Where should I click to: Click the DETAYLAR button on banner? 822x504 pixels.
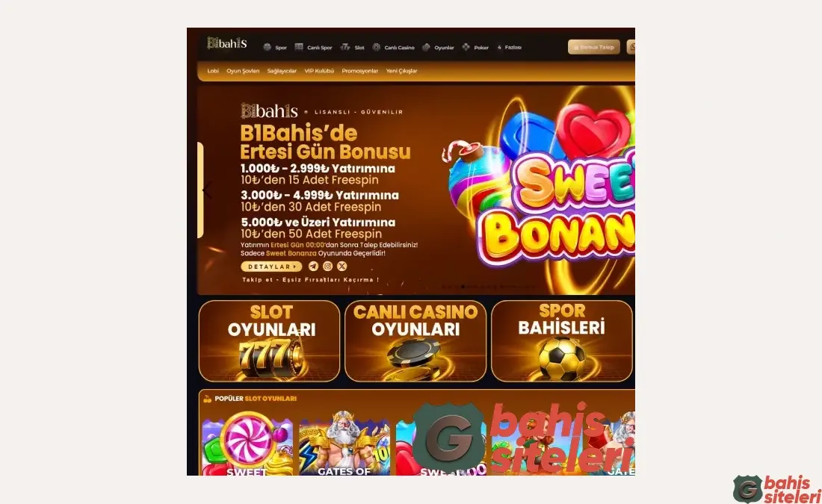pos(271,267)
